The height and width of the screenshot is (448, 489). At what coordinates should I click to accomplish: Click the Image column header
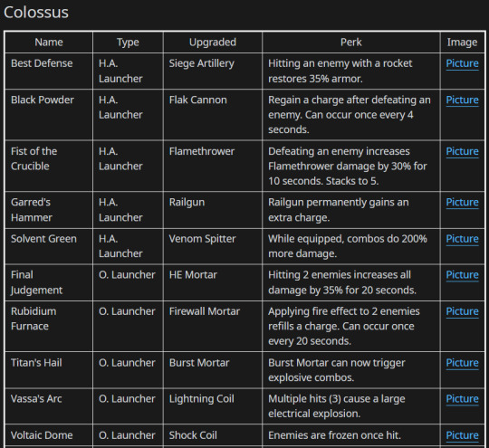(x=462, y=43)
